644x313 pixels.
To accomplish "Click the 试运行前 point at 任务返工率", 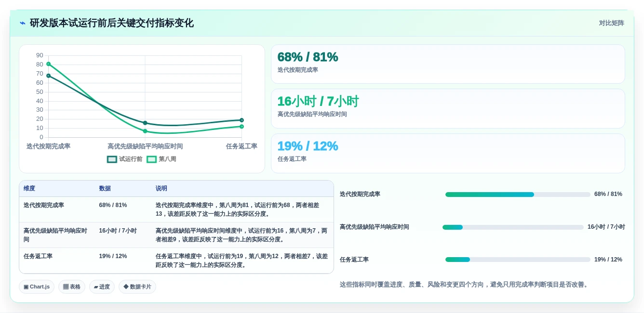I will pyautogui.click(x=241, y=120).
